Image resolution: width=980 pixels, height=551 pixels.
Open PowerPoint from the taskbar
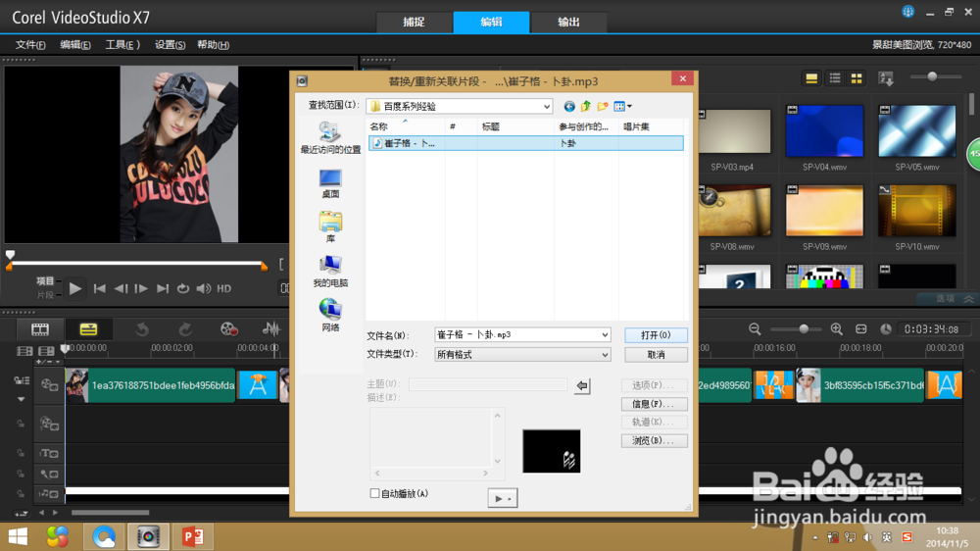193,536
